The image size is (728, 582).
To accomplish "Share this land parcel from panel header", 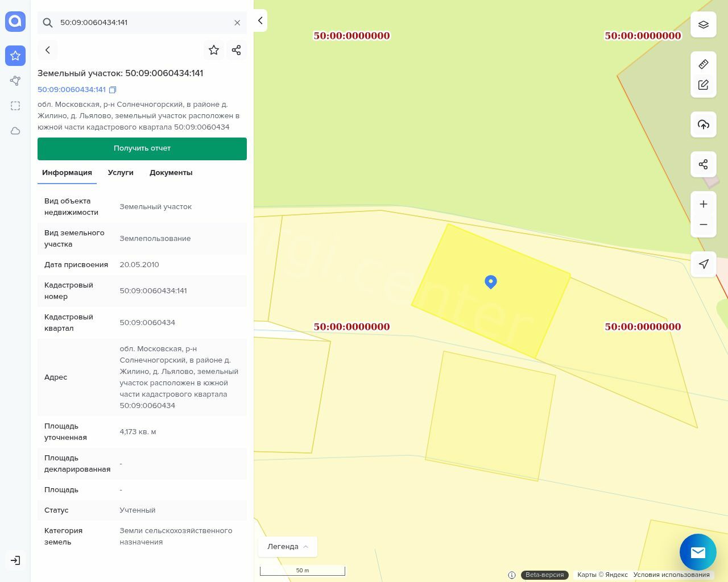I will [237, 50].
